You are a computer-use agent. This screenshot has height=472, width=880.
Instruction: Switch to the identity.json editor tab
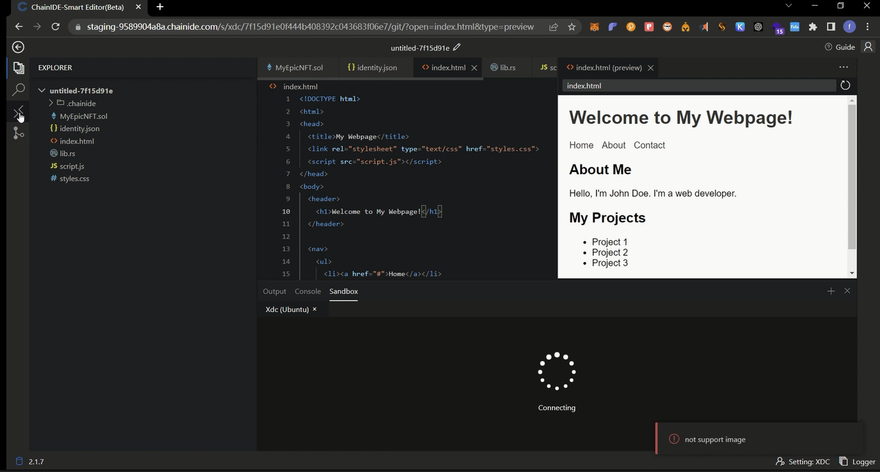point(376,68)
